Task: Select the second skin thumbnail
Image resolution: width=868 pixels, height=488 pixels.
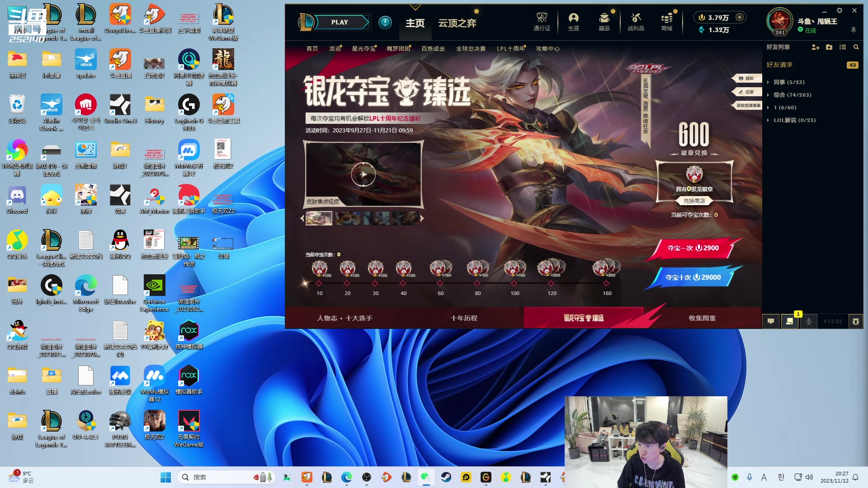Action: point(348,218)
